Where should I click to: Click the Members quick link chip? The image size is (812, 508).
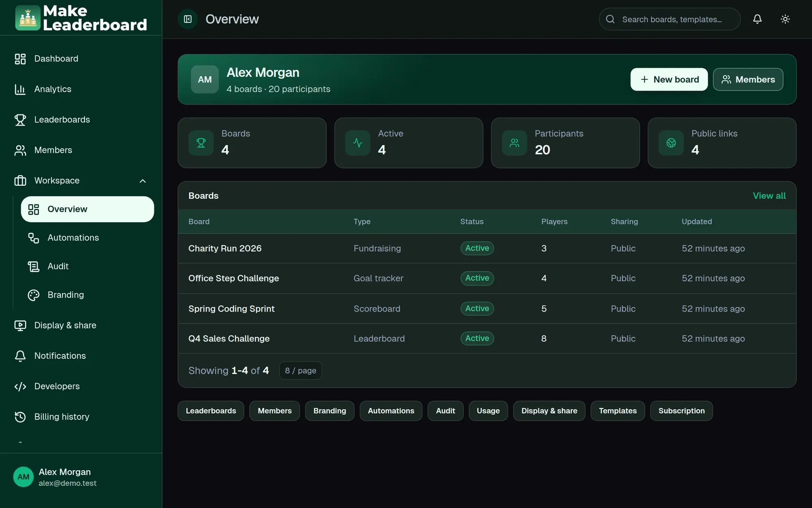(274, 411)
